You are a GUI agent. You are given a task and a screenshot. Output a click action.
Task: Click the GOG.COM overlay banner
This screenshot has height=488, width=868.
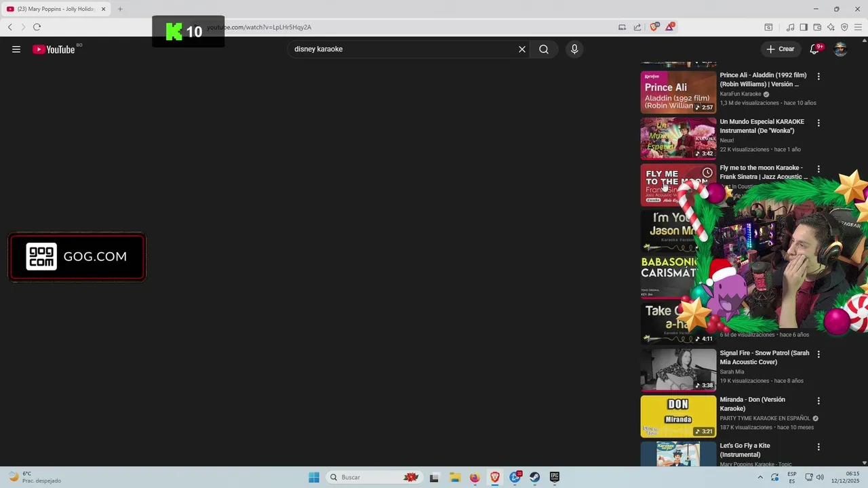(x=77, y=257)
